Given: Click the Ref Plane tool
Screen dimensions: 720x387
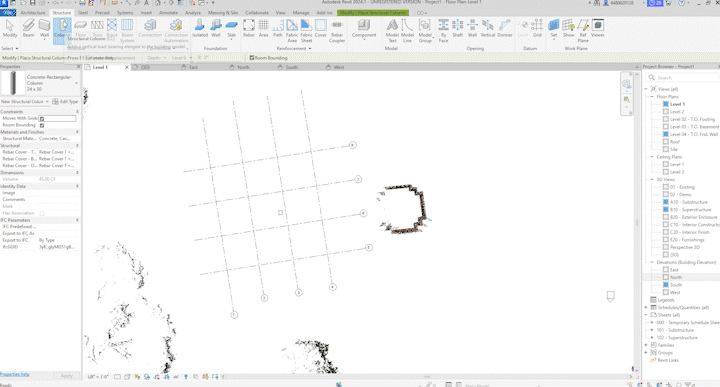Looking at the screenshot, I should tap(583, 31).
